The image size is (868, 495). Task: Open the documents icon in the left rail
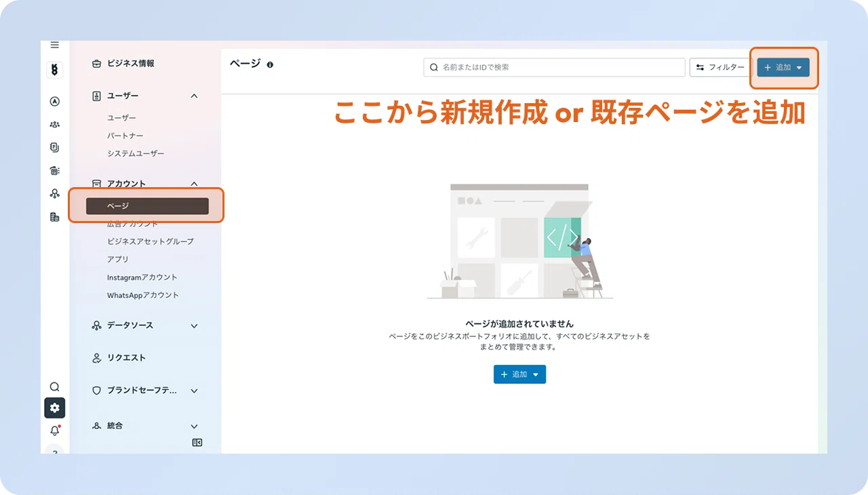click(x=55, y=147)
